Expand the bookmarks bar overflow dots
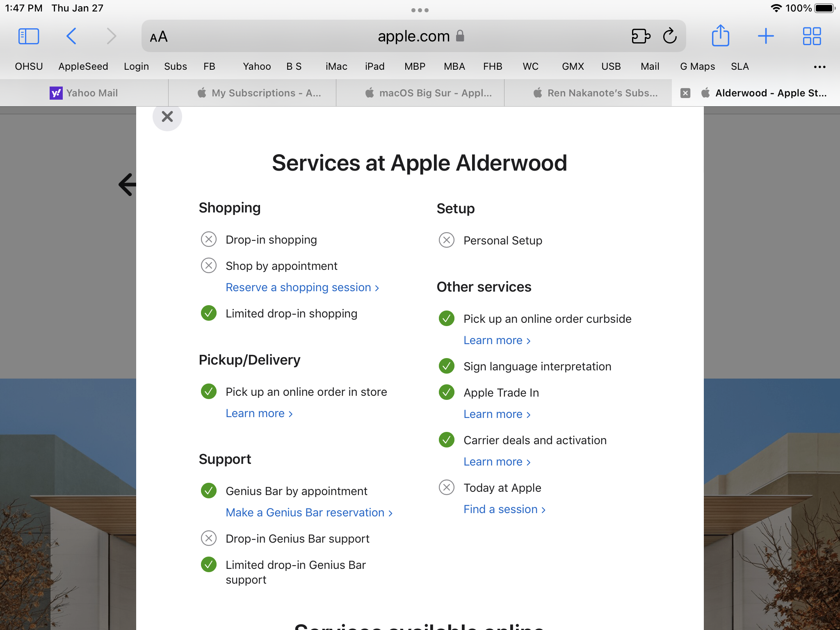This screenshot has height=630, width=840. coord(819,67)
